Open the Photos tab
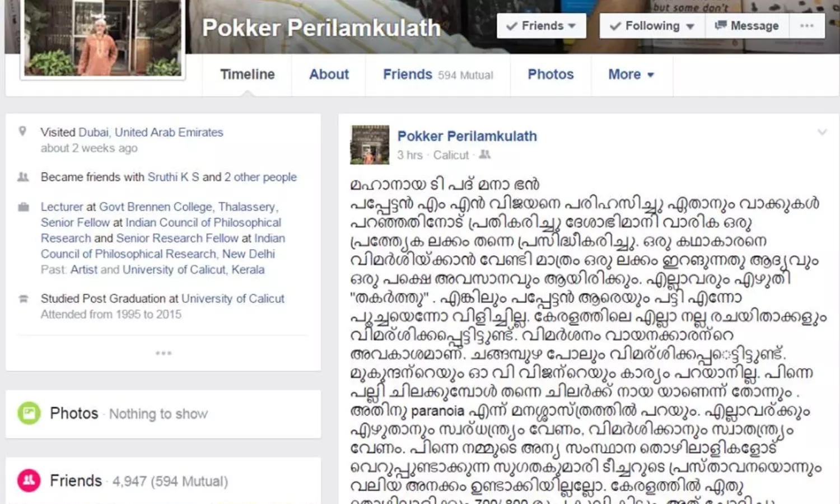840x504 pixels. (x=550, y=74)
